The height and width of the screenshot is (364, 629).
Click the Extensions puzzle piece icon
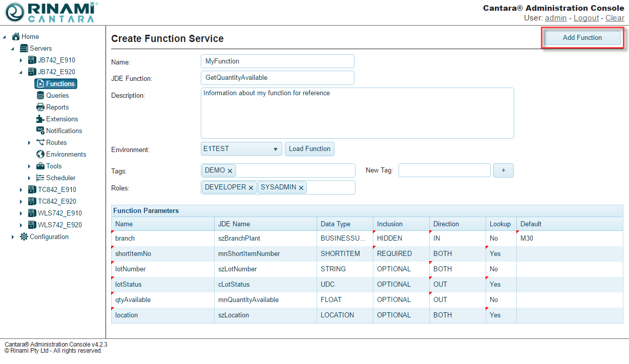[40, 119]
